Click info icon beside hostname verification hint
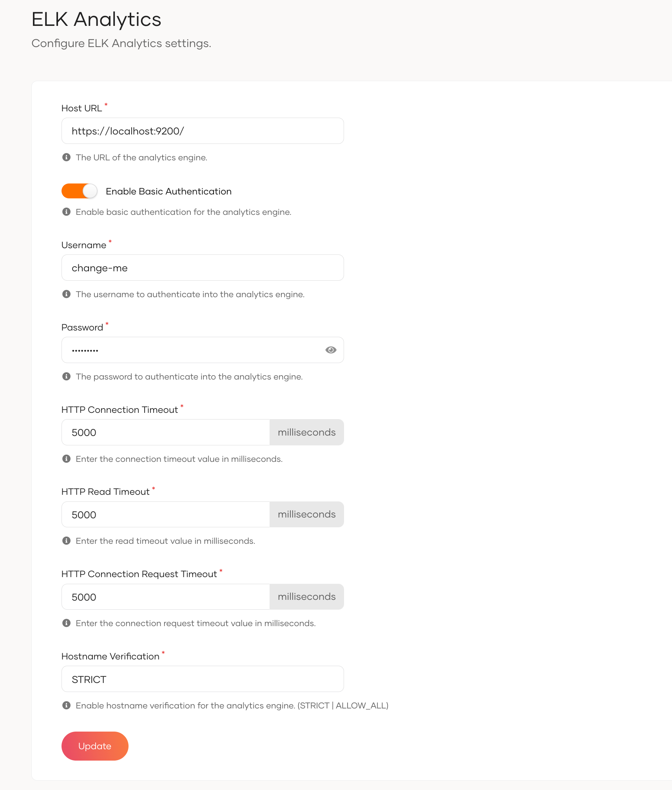Screen dimensions: 672x790 pyautogui.click(x=67, y=705)
